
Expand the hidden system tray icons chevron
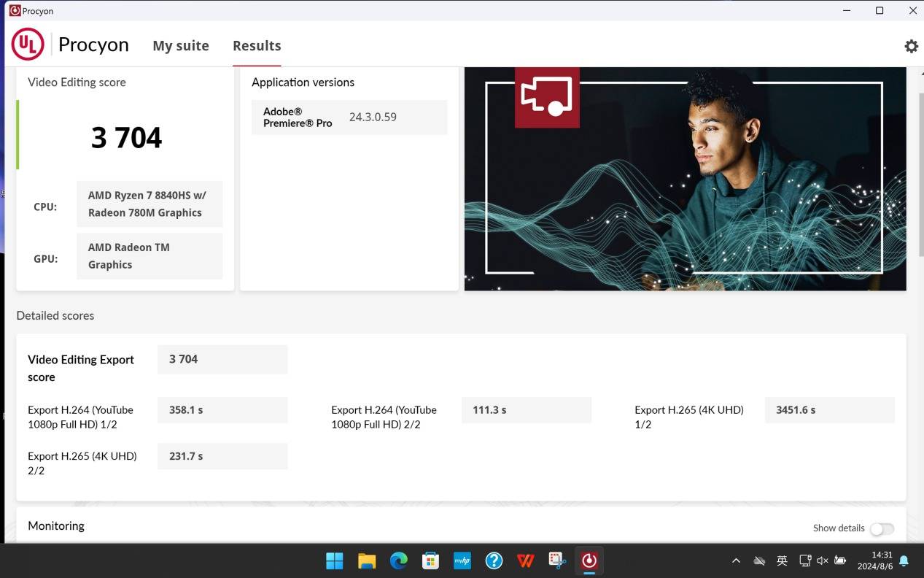point(736,560)
